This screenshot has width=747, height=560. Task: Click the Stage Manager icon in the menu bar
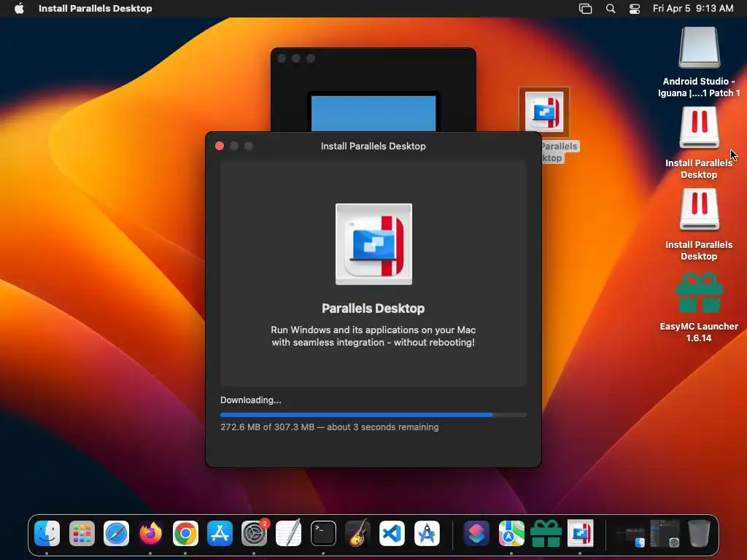[586, 9]
